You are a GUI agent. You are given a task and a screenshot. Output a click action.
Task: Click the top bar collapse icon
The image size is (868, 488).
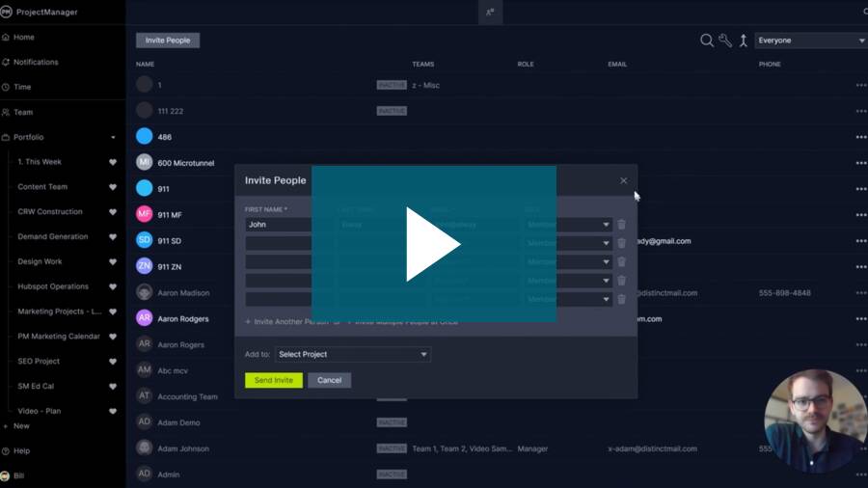pyautogui.click(x=491, y=13)
